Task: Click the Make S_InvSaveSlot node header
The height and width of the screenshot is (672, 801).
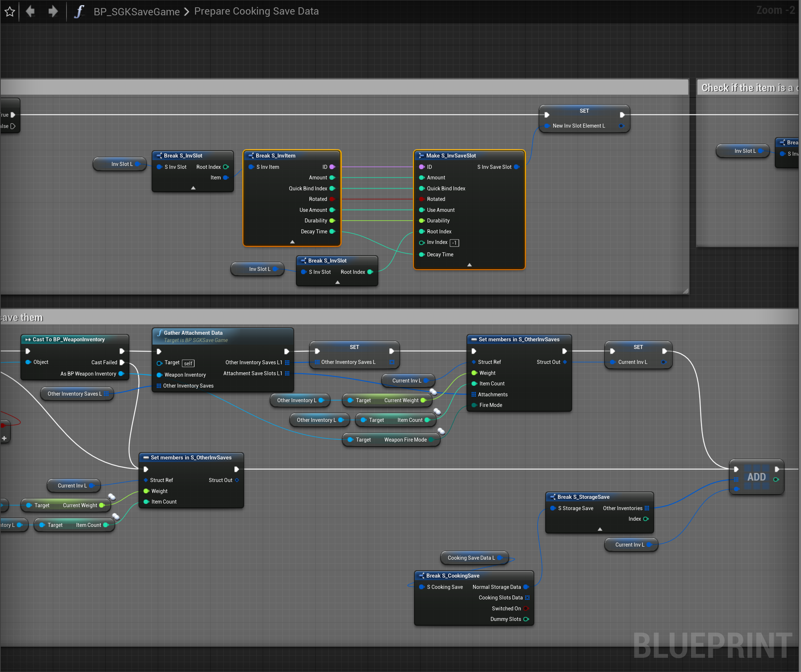Action: tap(451, 156)
